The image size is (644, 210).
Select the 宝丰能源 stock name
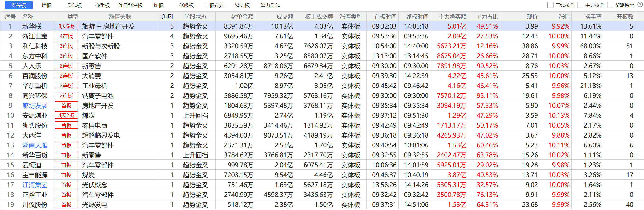coord(35,175)
